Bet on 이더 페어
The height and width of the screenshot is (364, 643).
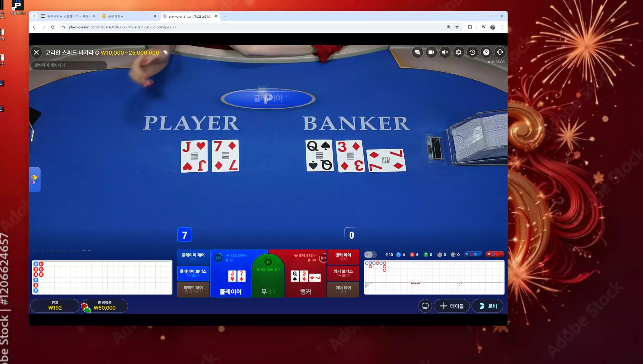coord(343,290)
